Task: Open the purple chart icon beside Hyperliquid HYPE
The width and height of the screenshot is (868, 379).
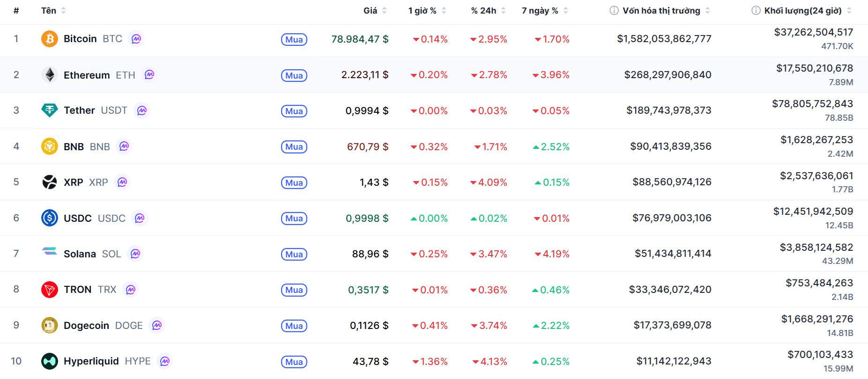Action: coord(165,361)
